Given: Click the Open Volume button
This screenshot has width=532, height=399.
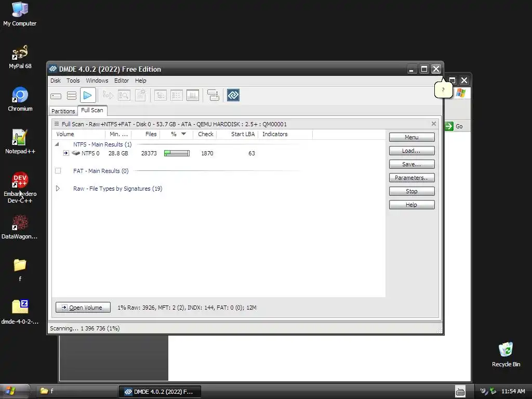Looking at the screenshot, I should coord(83,308).
